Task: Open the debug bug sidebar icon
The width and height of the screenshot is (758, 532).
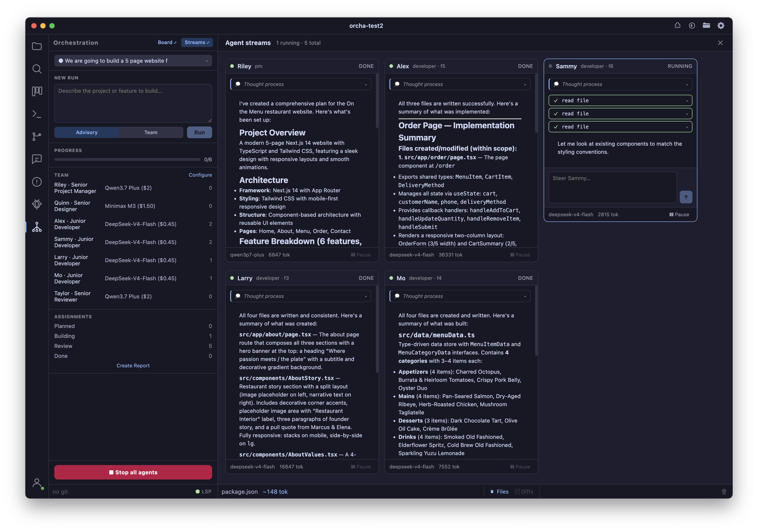Action: [37, 204]
